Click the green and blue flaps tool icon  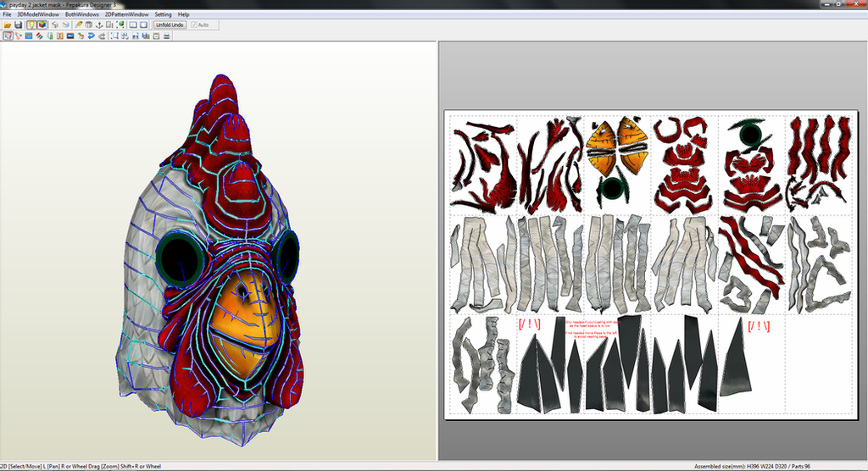tap(50, 36)
